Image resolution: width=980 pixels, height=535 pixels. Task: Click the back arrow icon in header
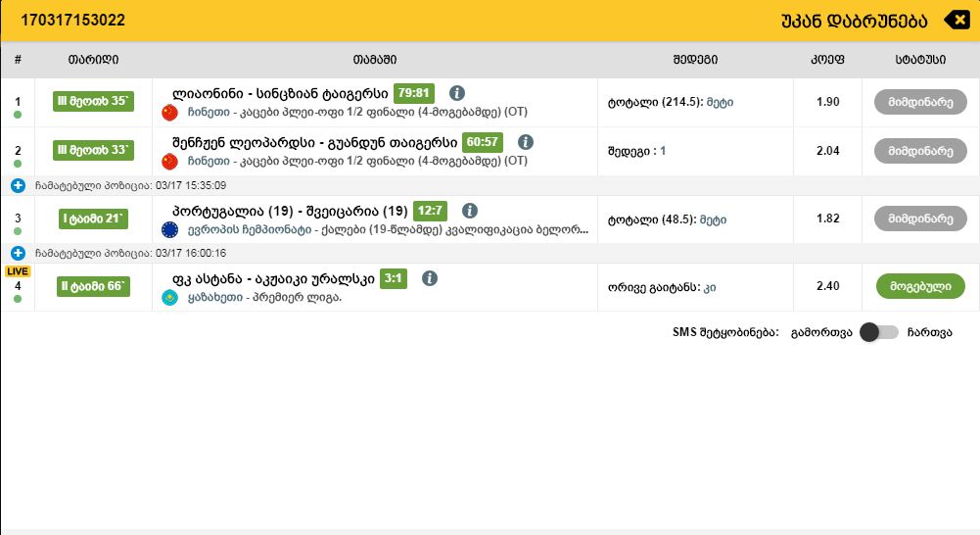click(956, 20)
